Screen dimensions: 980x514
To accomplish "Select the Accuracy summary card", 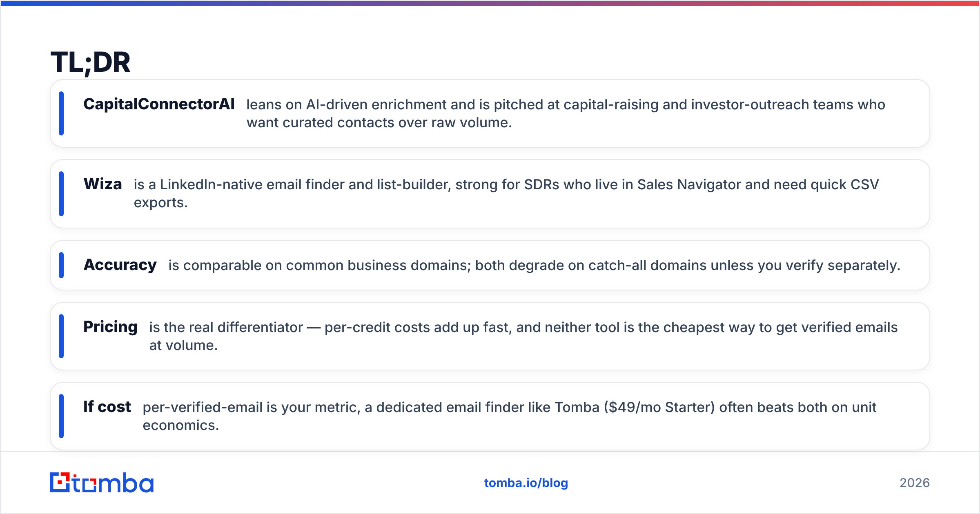I will 490,265.
